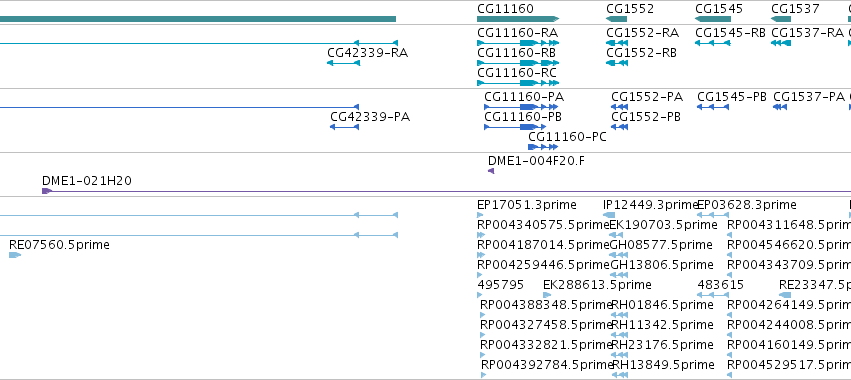The width and height of the screenshot is (851, 380).
Task: Open the CG1537-PA protein label
Action: pyautogui.click(x=809, y=97)
